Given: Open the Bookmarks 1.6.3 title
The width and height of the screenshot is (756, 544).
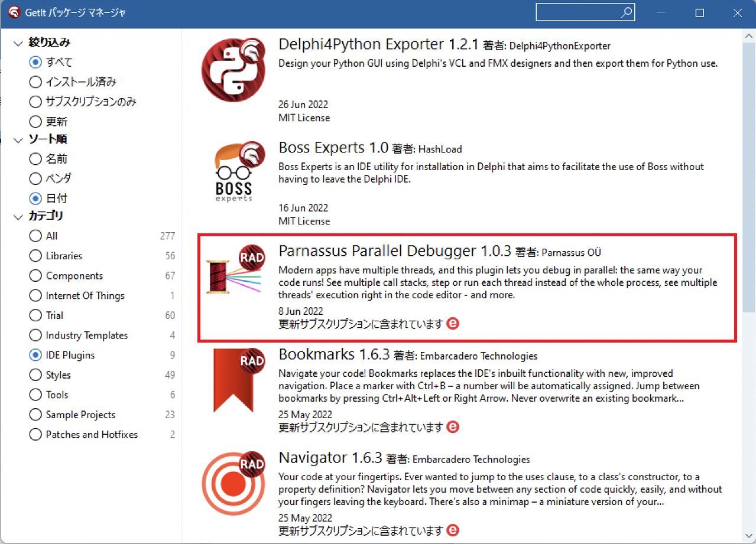Looking at the screenshot, I should 334,354.
